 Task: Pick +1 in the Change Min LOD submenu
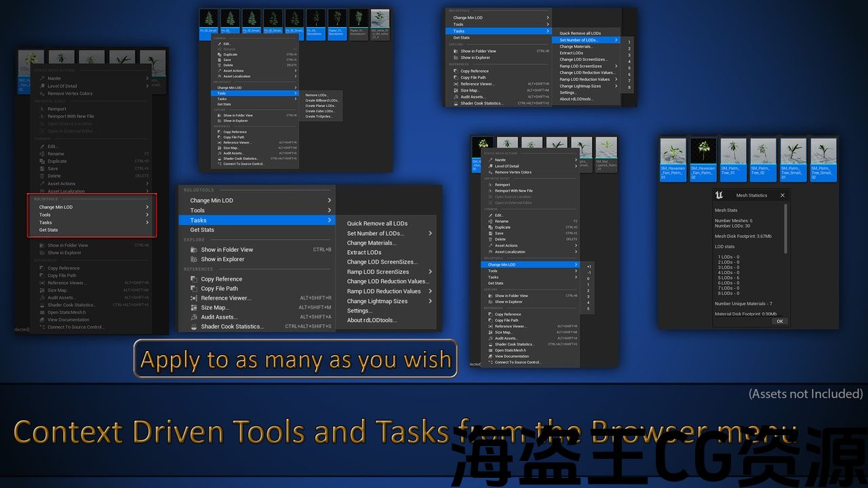coord(589,266)
